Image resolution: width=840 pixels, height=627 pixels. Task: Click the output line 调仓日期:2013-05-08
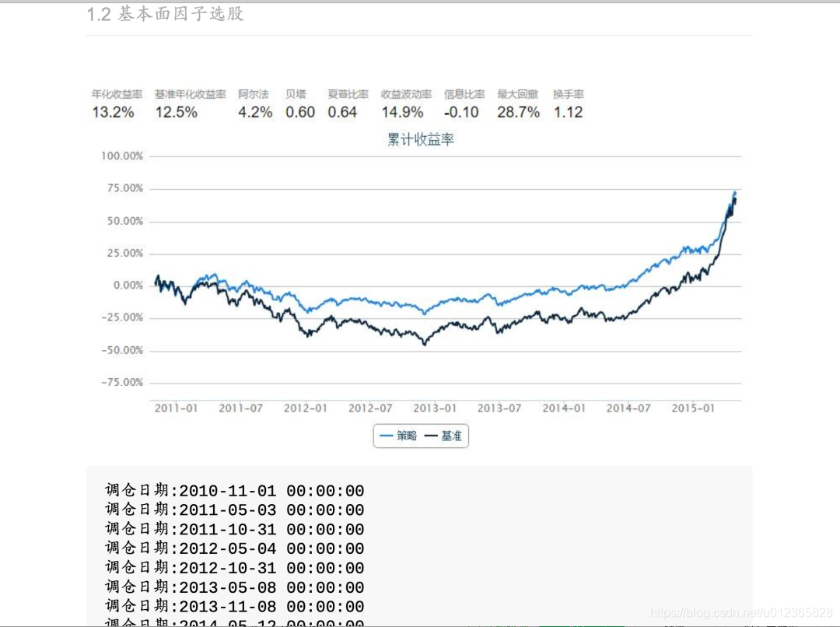(x=235, y=587)
